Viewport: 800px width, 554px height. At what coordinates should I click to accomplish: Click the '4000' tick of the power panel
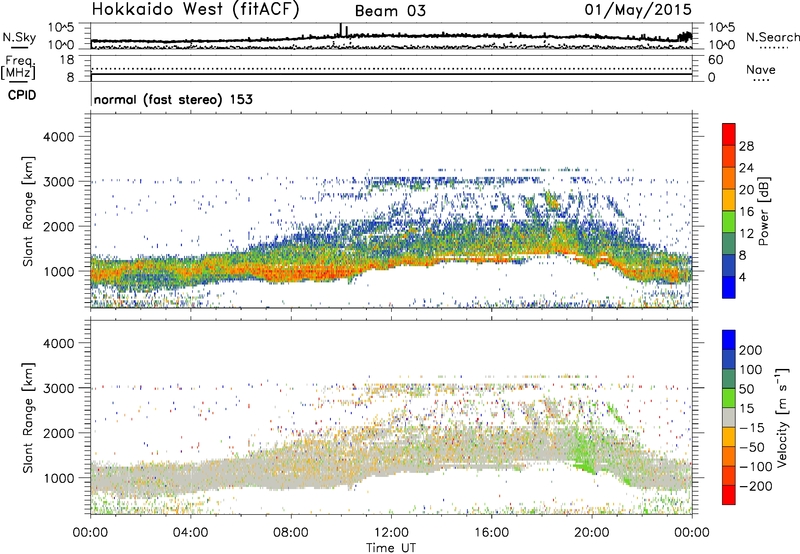(x=58, y=137)
